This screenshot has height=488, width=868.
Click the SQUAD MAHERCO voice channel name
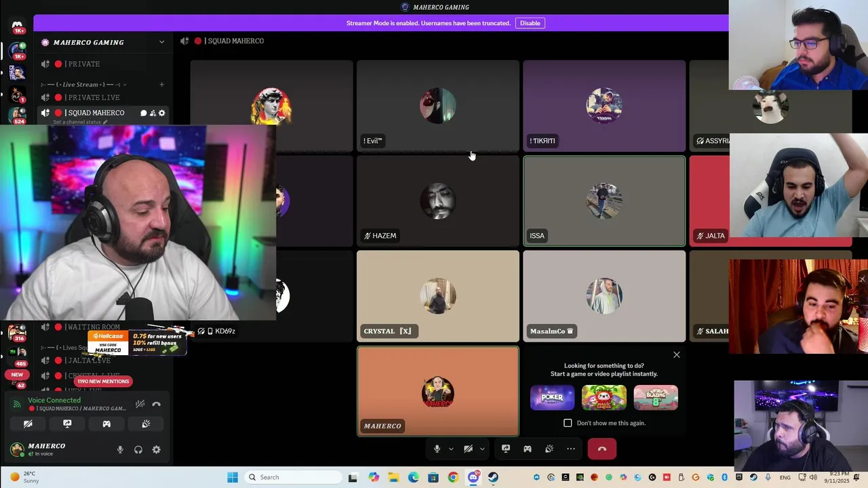pos(96,113)
